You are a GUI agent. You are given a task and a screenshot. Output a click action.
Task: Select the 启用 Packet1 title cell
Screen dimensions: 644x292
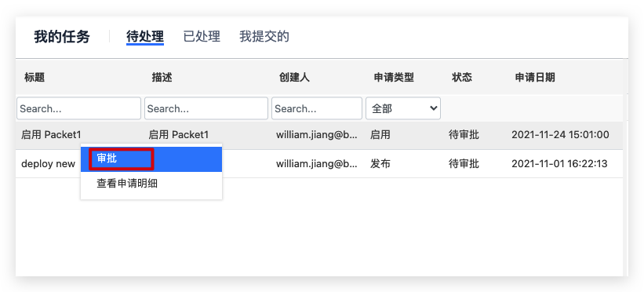51,135
